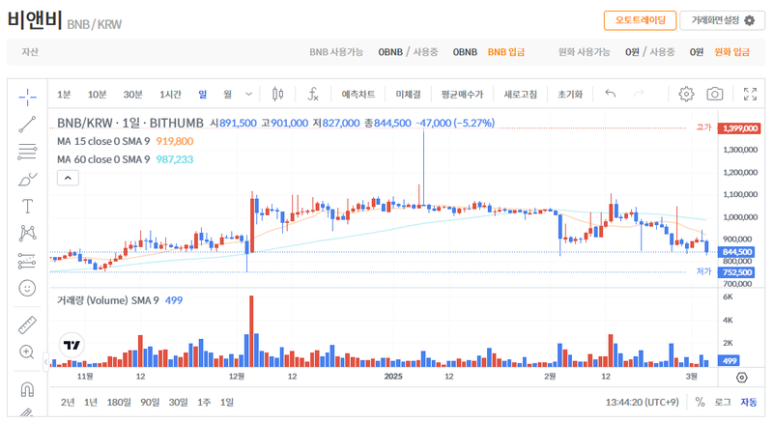Open 거래화면 설정 trading screen settings
The height and width of the screenshot is (423, 773).
tap(722, 20)
